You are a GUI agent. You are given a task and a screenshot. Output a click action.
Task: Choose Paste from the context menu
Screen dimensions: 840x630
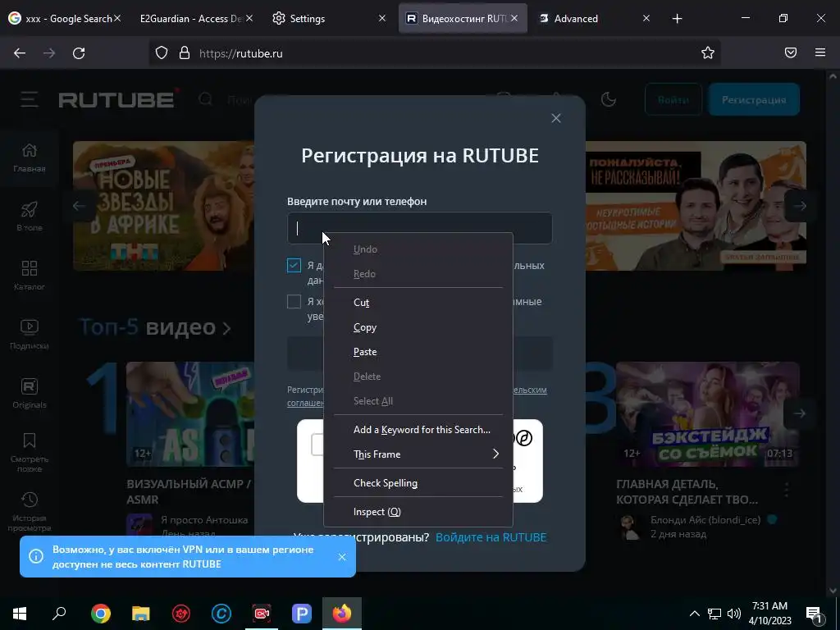pyautogui.click(x=418, y=352)
